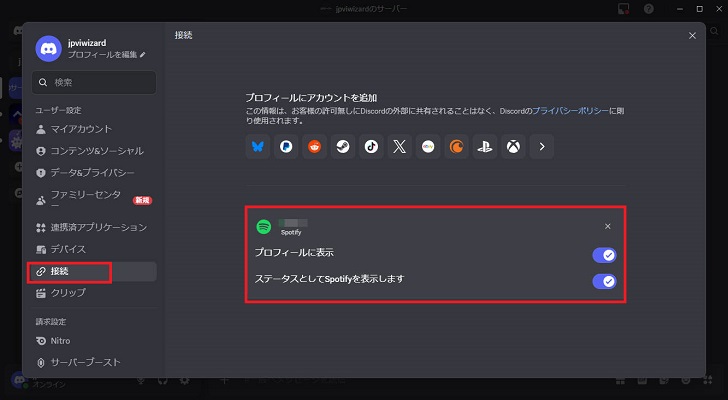Connect a Crunchyroll account

click(456, 147)
